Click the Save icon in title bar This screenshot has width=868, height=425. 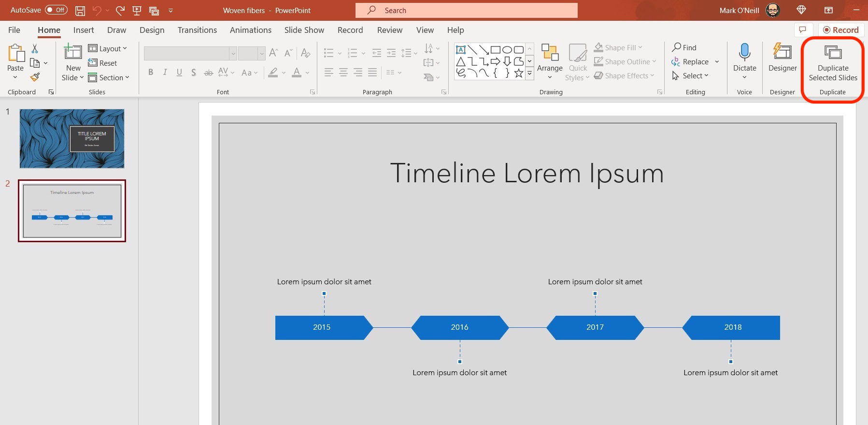point(80,10)
